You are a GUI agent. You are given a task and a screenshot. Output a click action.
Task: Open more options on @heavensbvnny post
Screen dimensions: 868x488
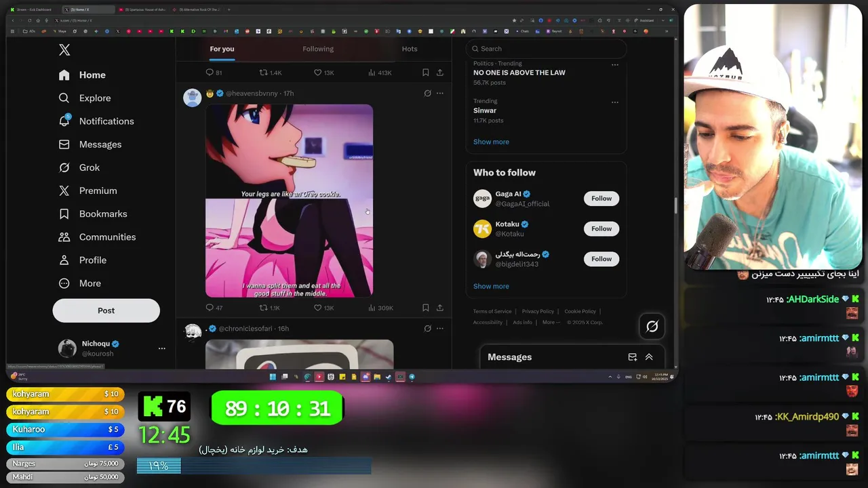tap(439, 94)
